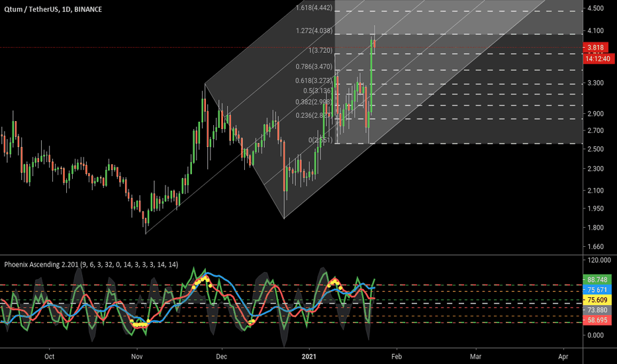
Task: Click the 1.950 price axis label
Action: coord(595,208)
